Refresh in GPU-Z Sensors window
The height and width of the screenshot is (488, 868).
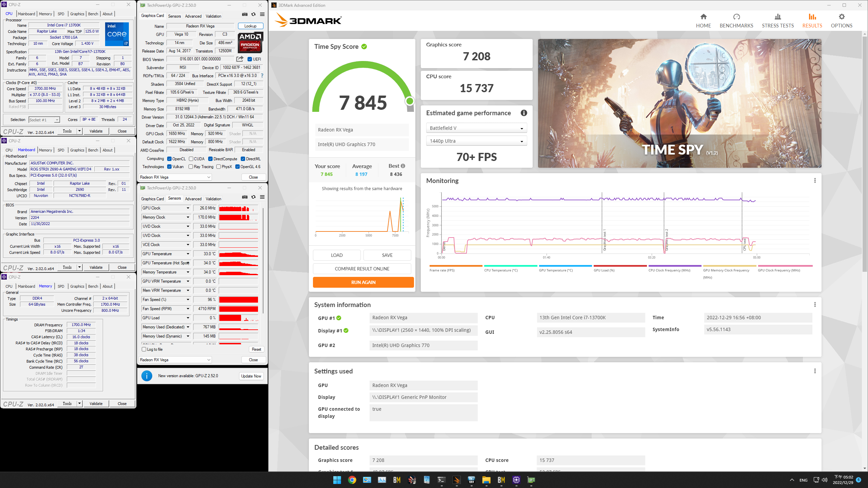(253, 197)
